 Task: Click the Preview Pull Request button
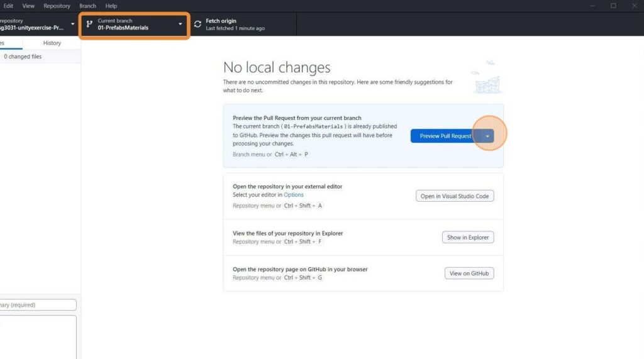446,136
